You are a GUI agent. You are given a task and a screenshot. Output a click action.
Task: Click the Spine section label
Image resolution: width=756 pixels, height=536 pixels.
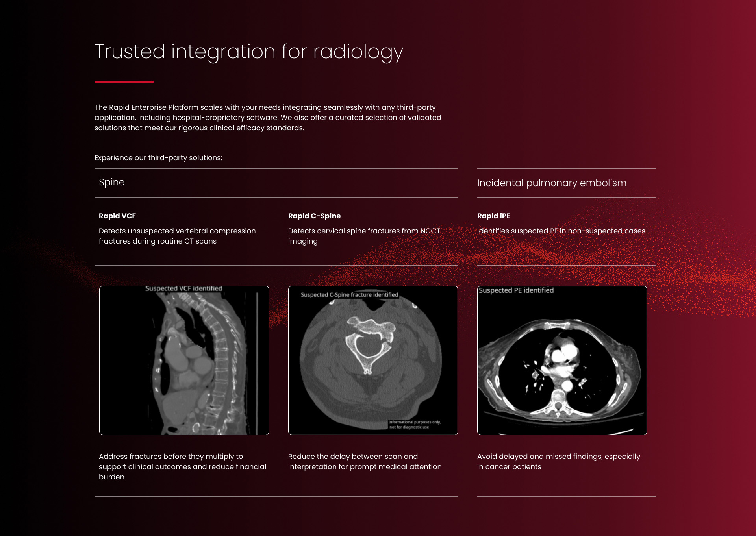(112, 182)
